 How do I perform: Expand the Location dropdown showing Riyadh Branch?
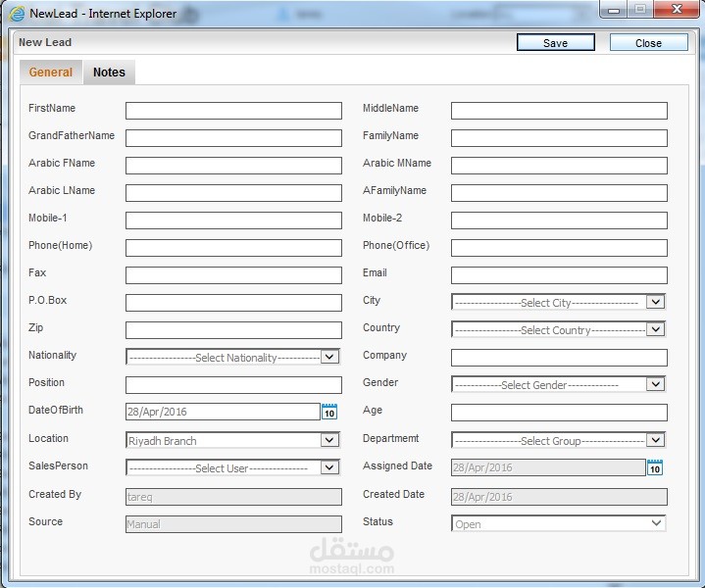(x=233, y=440)
